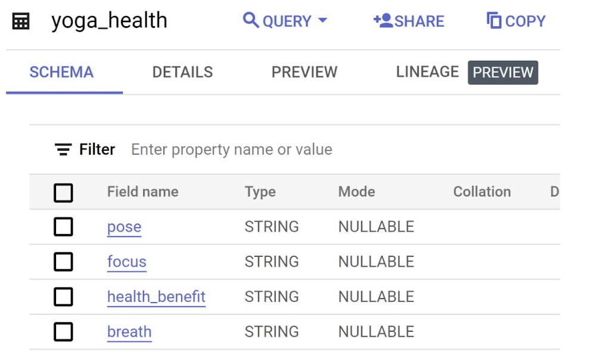Click the add-person Share icon
The image size is (596, 364).
click(382, 21)
